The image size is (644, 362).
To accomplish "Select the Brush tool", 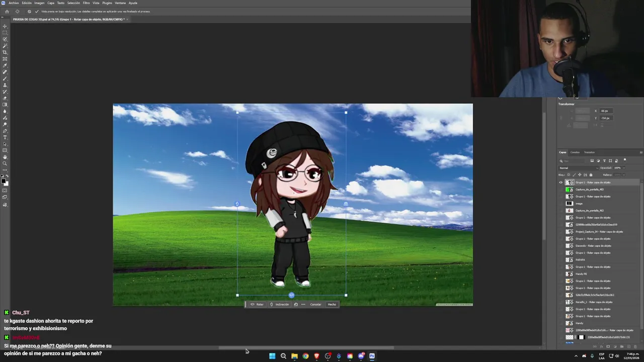I will click(5, 78).
